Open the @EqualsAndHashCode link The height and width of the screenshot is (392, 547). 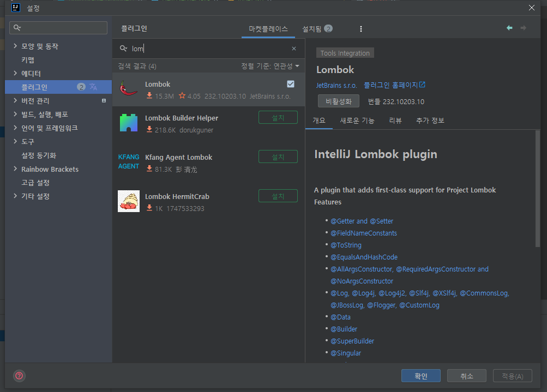[364, 257]
